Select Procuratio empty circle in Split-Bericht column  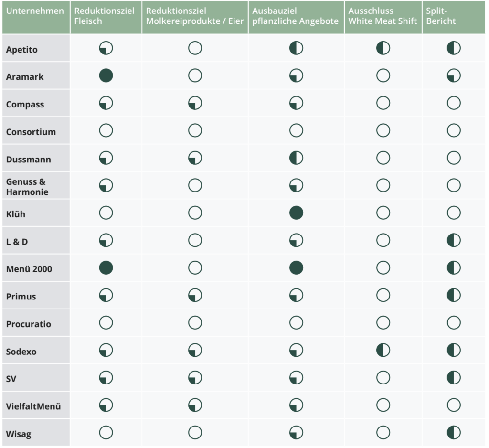(x=454, y=322)
